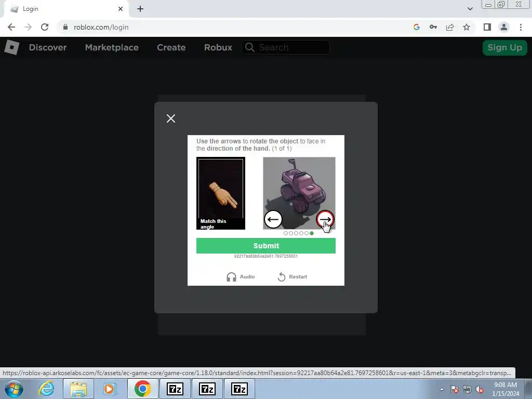The width and height of the screenshot is (532, 399).
Task: Switch to the Audio challenge
Action: [x=241, y=277]
